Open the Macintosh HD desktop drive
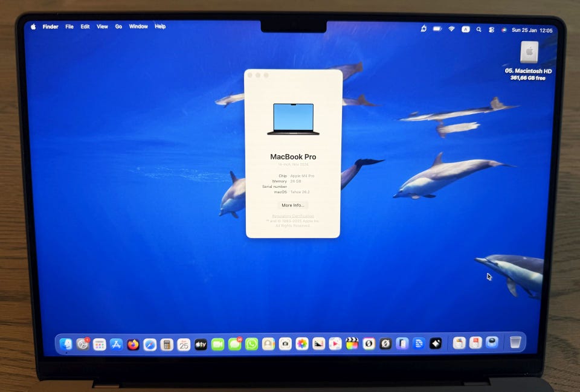Image resolution: width=580 pixels, height=392 pixels. 529,52
